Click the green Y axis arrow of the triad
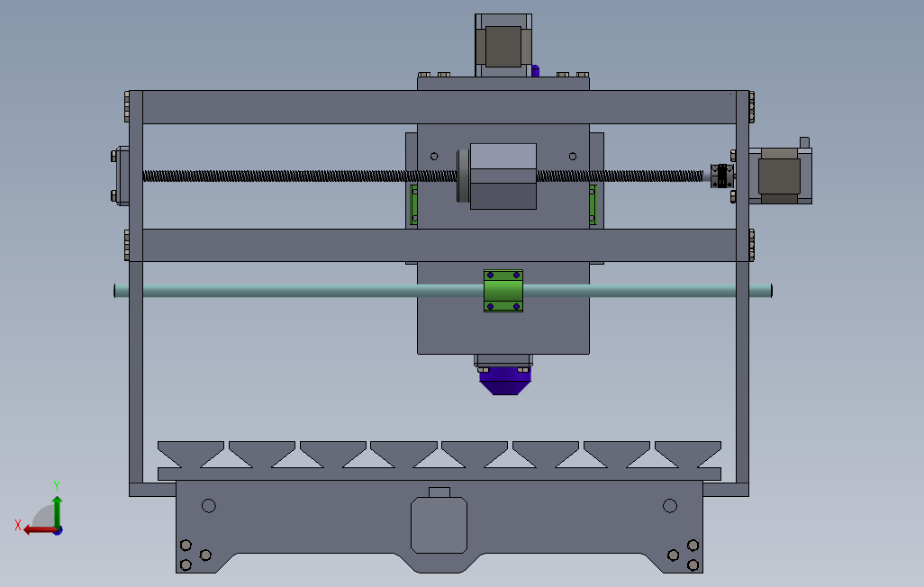This screenshot has height=587, width=924. 57,511
